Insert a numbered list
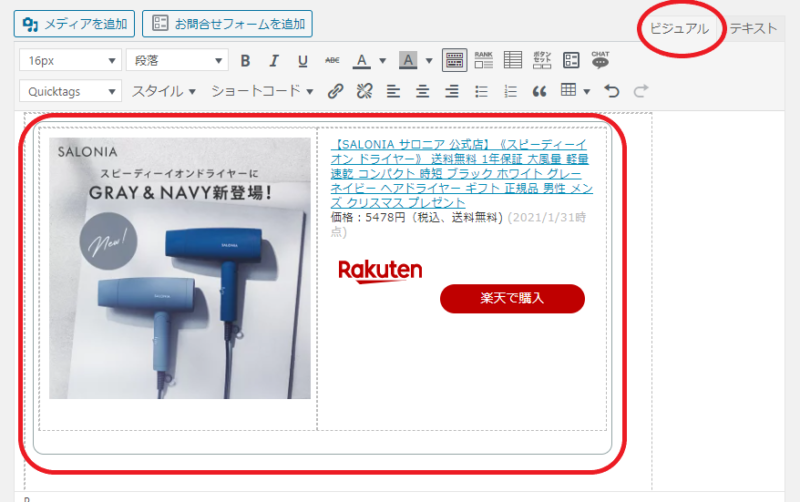Screen dimensions: 800x502 click(x=510, y=92)
